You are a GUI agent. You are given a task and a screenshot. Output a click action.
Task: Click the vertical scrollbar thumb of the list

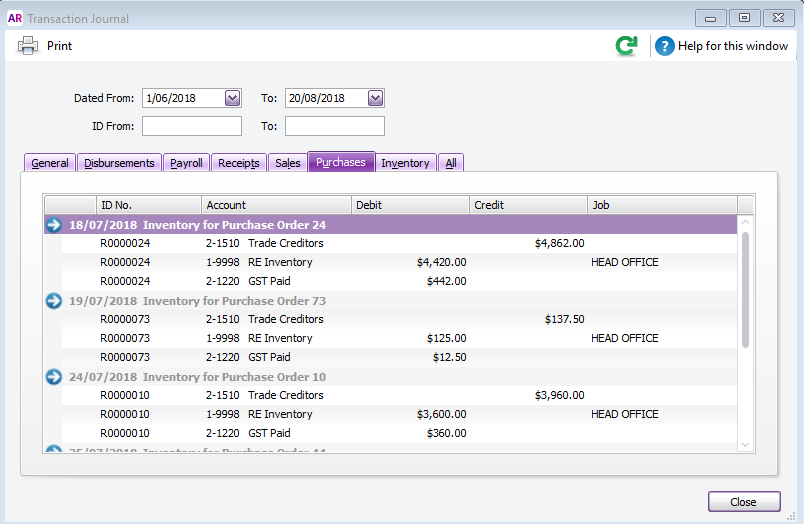[x=746, y=290]
